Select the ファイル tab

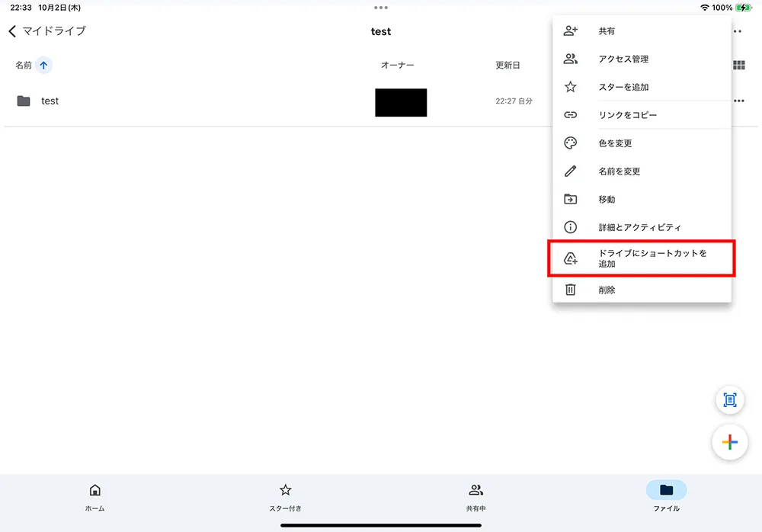click(666, 497)
